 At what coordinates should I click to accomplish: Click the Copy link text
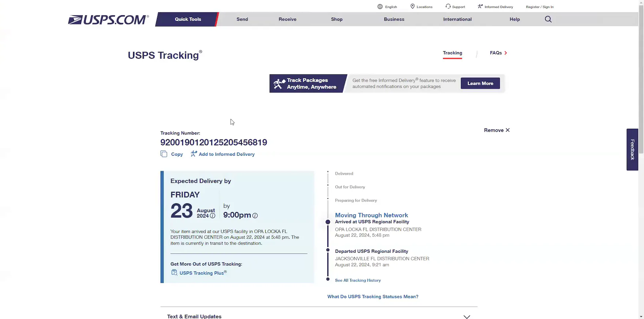pos(177,154)
